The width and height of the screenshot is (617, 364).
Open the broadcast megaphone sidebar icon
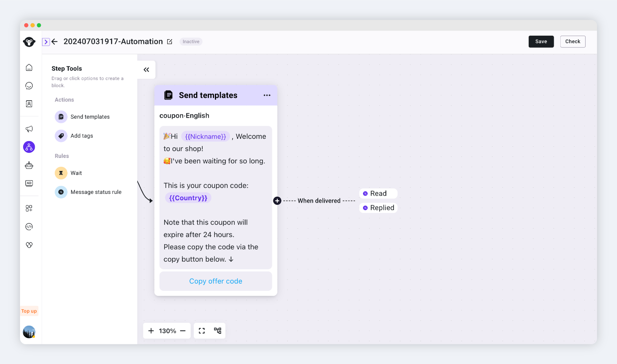[29, 129]
